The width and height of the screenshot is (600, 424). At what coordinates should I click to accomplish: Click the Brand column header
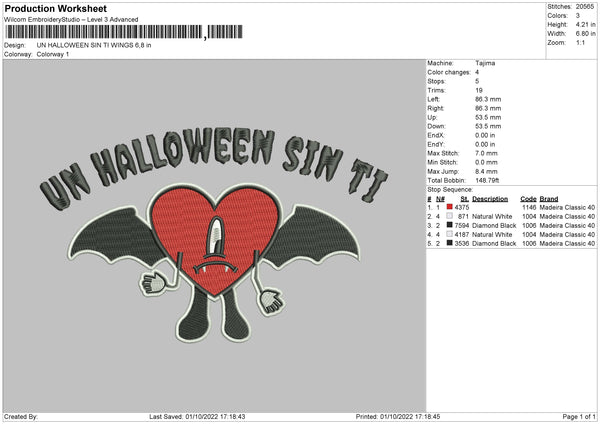pyautogui.click(x=549, y=199)
